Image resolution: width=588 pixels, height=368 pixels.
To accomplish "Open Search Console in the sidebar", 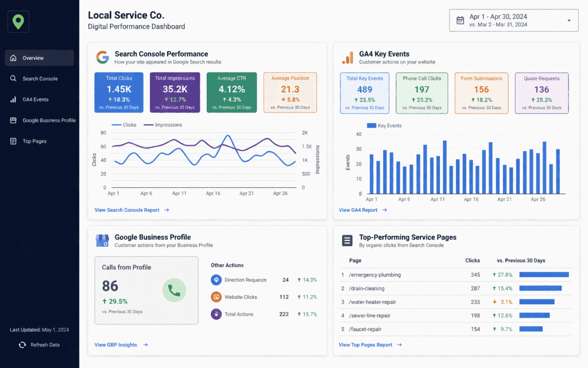I will (40, 79).
